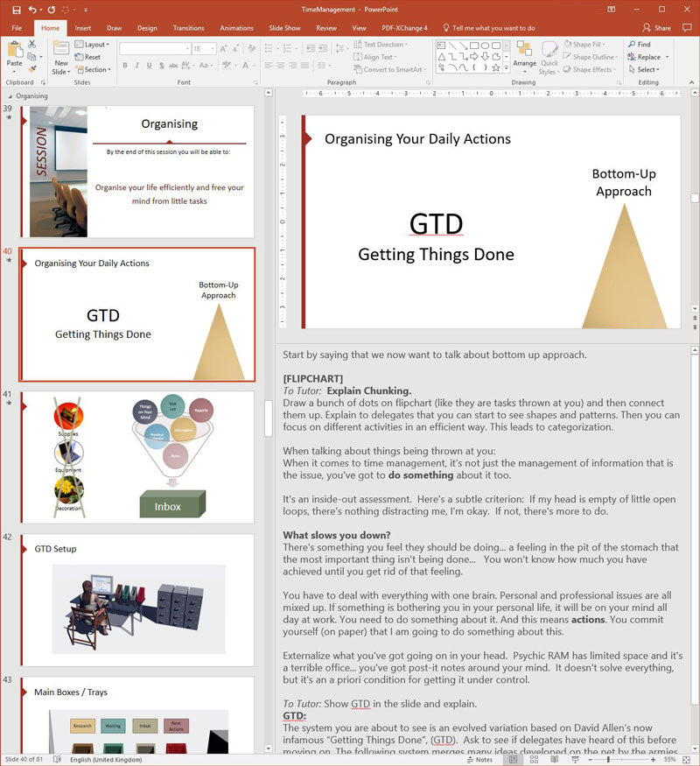Pick the Right Arrow shape
This screenshot has height=766, width=700.
click(474, 57)
